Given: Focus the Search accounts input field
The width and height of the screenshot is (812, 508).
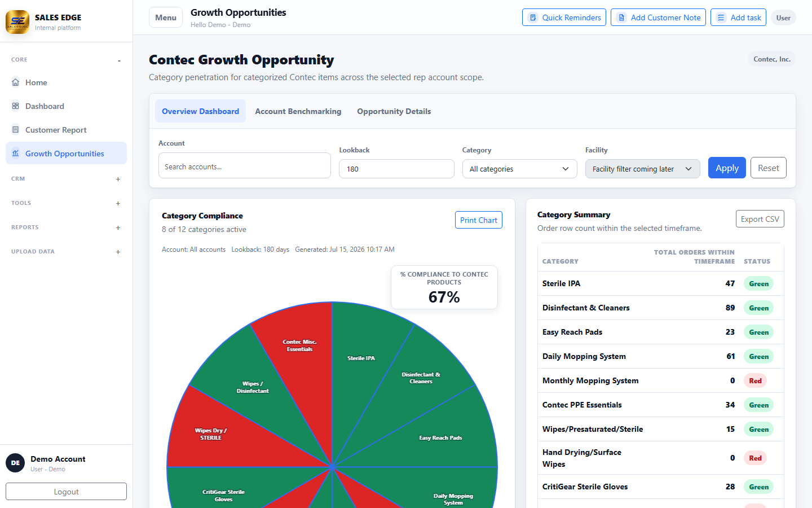Looking at the screenshot, I should tap(245, 166).
